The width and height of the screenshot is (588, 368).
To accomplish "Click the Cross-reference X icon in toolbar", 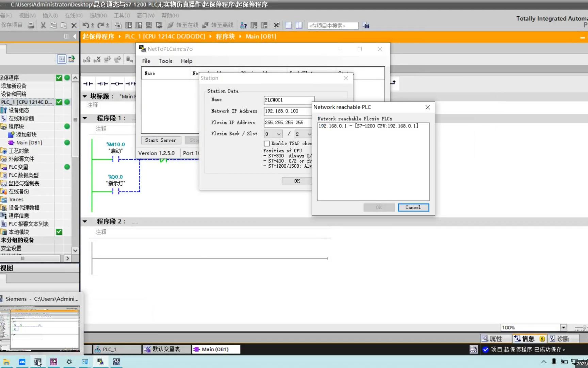I will (x=276, y=25).
